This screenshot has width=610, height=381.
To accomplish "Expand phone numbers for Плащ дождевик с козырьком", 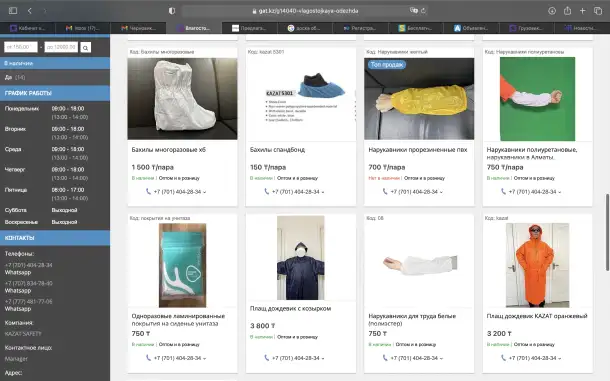I will point(323,358).
